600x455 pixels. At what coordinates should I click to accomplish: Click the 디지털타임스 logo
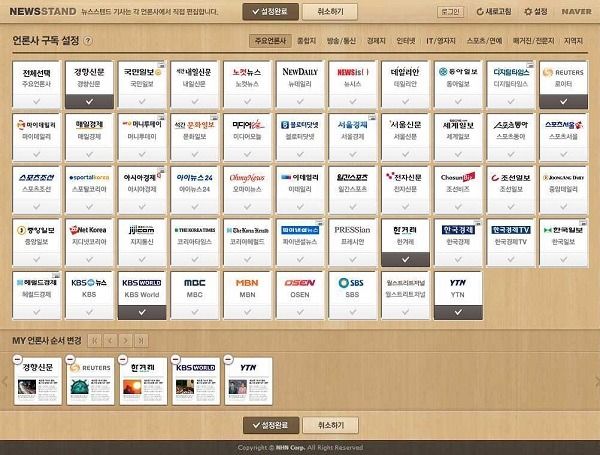tap(511, 72)
